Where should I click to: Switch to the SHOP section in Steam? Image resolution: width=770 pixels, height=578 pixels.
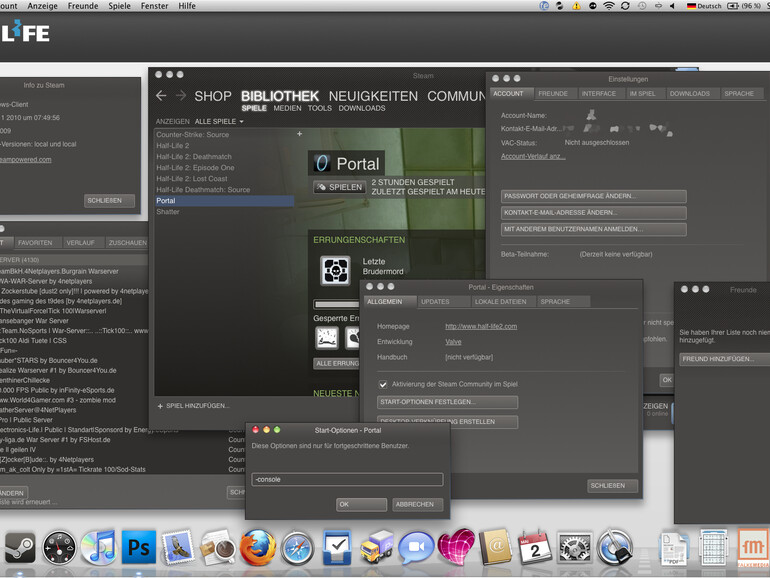coord(213,96)
